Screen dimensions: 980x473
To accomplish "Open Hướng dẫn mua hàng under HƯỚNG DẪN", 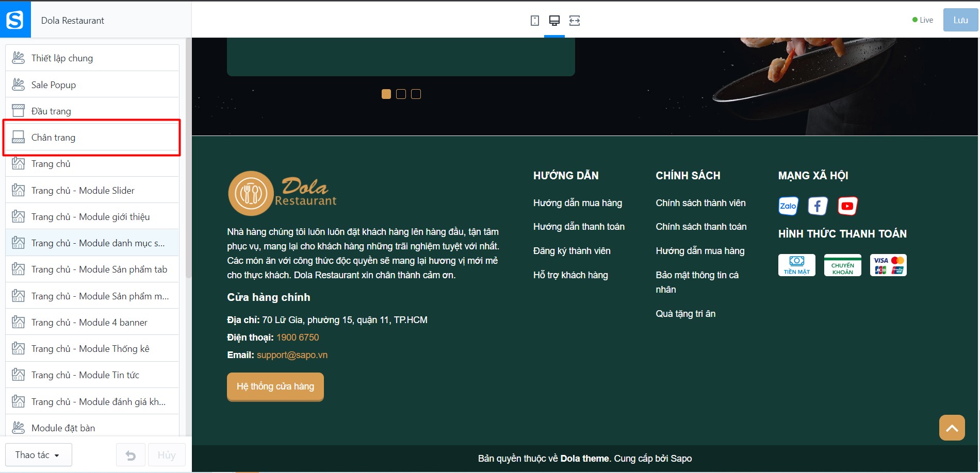I will [578, 203].
